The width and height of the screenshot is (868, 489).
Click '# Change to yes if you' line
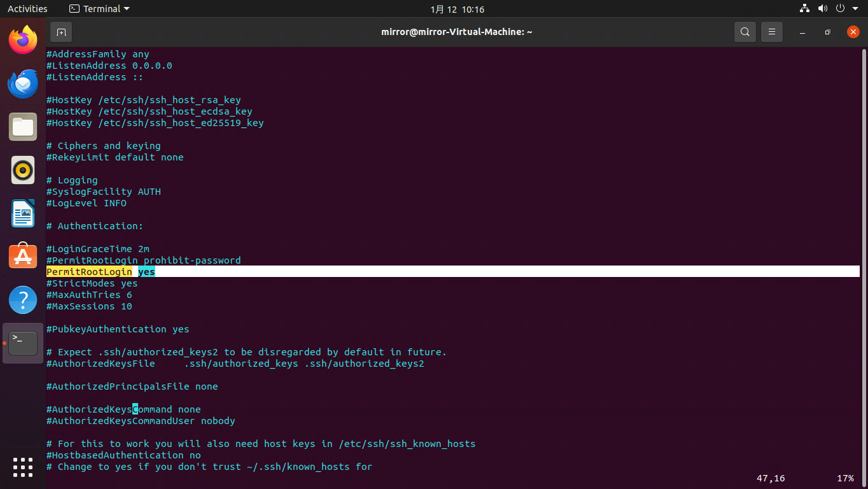pyautogui.click(x=209, y=467)
